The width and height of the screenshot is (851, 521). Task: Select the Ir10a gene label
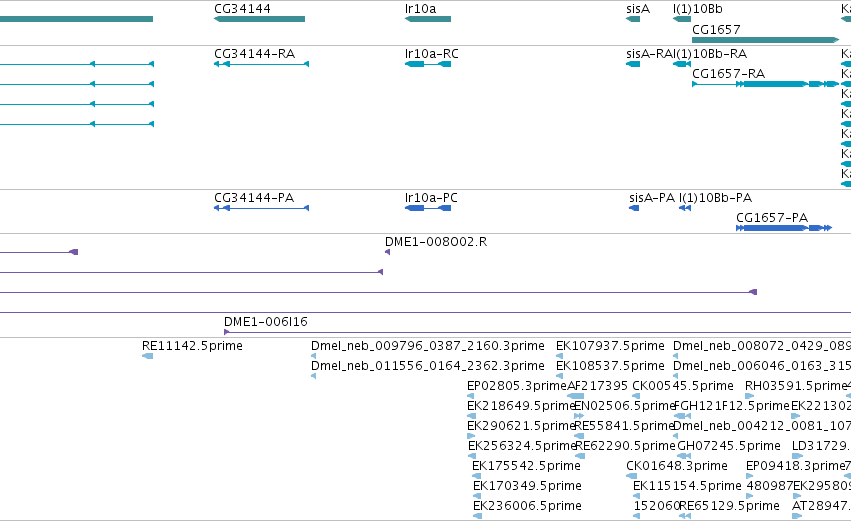coord(420,9)
